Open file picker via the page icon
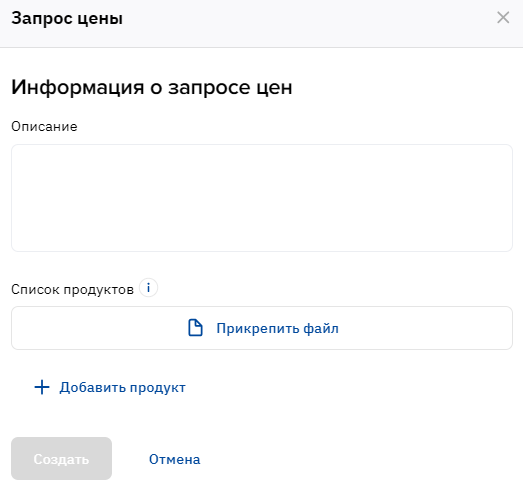Screen dimensions: 523x489 (195, 328)
